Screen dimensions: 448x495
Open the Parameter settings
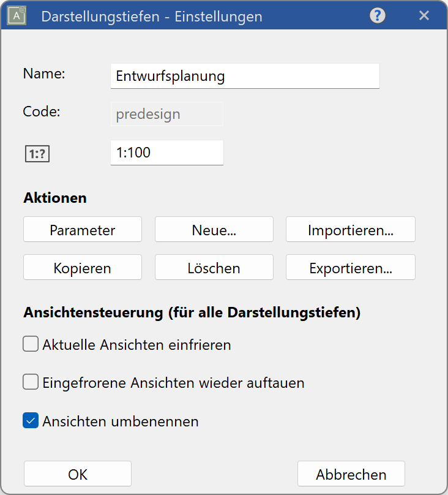82,229
